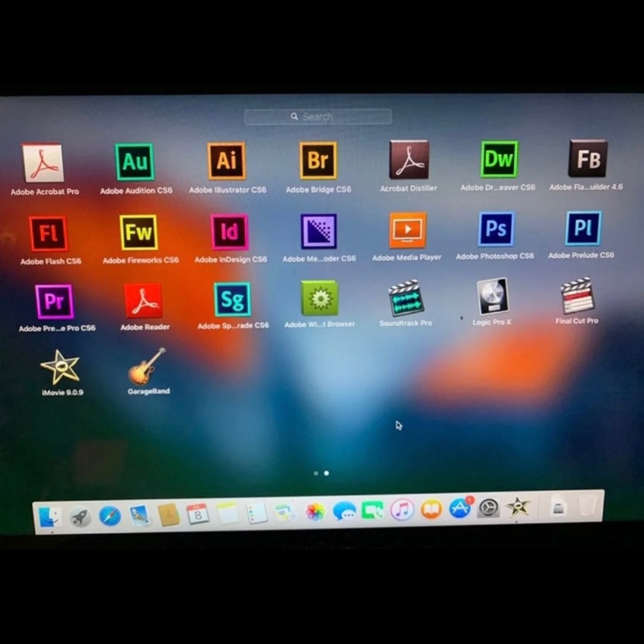Open App Store with update badge
The height and width of the screenshot is (644, 644).
coord(461,508)
